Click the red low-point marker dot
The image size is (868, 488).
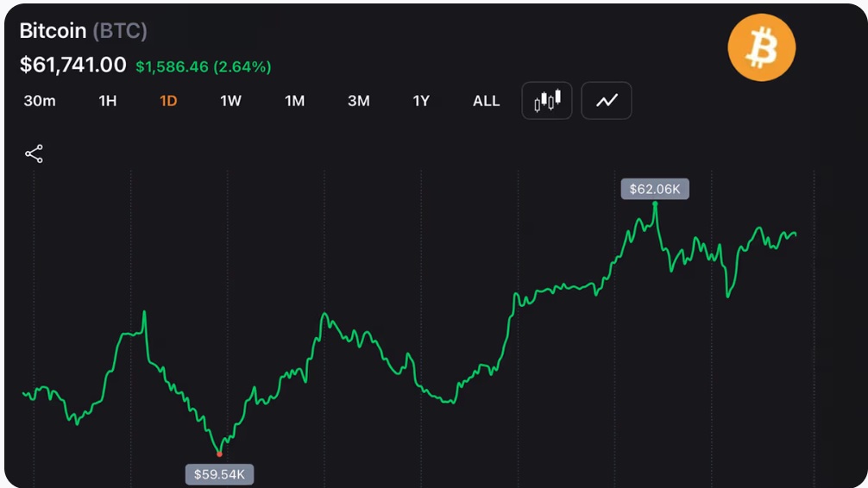pyautogui.click(x=219, y=454)
